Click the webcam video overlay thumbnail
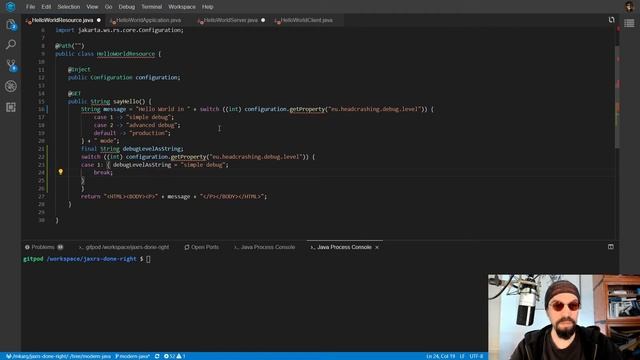 [x=564, y=317]
